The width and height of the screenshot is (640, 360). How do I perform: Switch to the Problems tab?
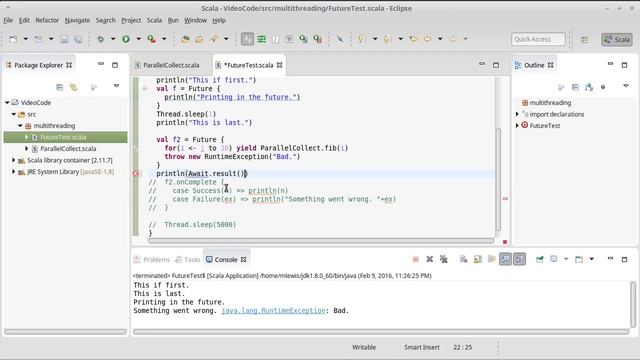152,260
